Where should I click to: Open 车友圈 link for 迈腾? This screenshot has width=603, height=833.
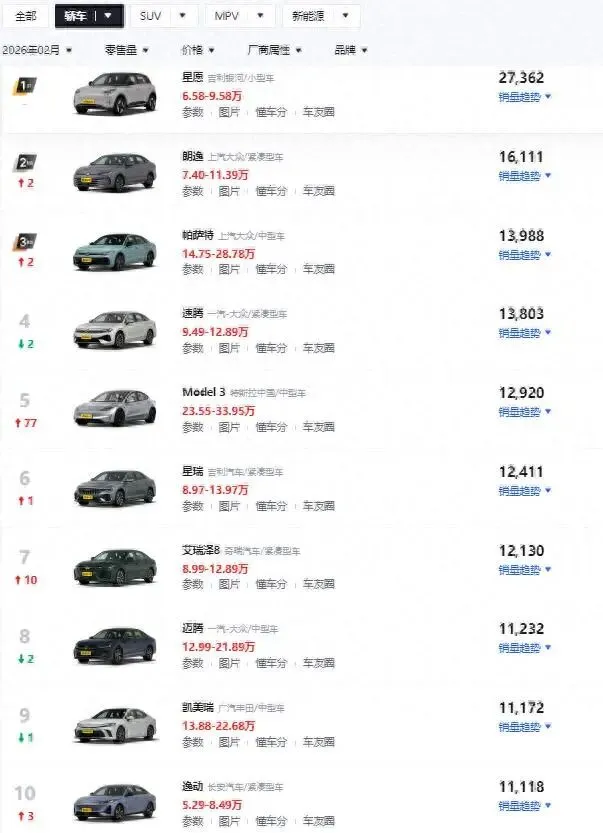tap(319, 663)
